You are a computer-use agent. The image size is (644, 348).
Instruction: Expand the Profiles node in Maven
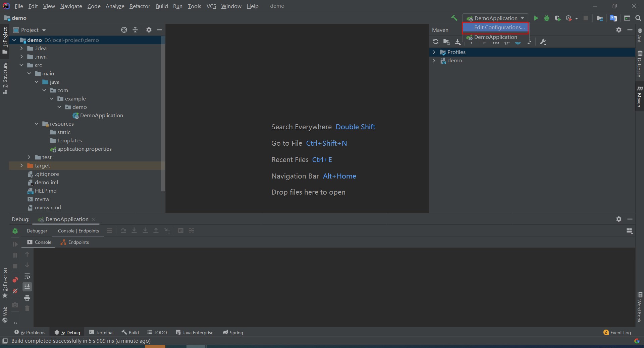(434, 52)
